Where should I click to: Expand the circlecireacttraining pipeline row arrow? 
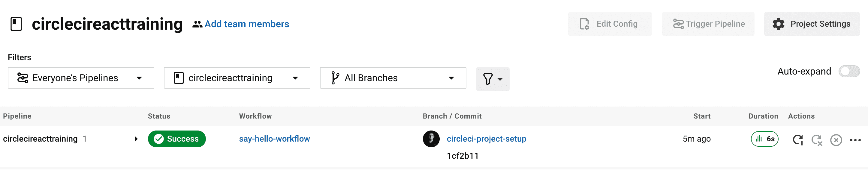point(136,139)
